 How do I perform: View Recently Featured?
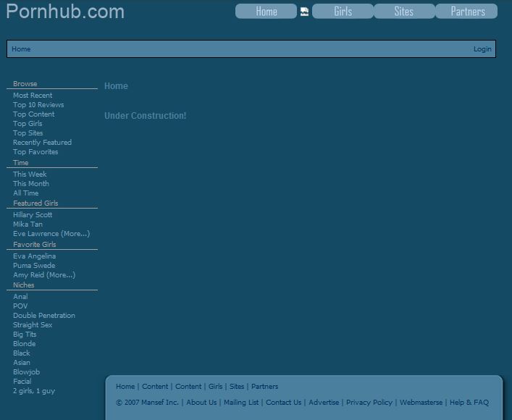point(43,143)
